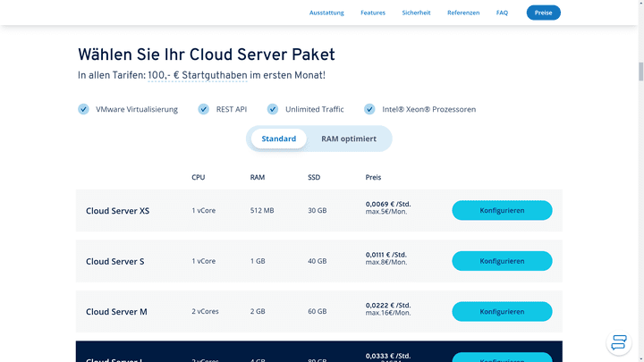Click the page scrollbar thumb
This screenshot has height=362, width=644.
tap(640, 72)
